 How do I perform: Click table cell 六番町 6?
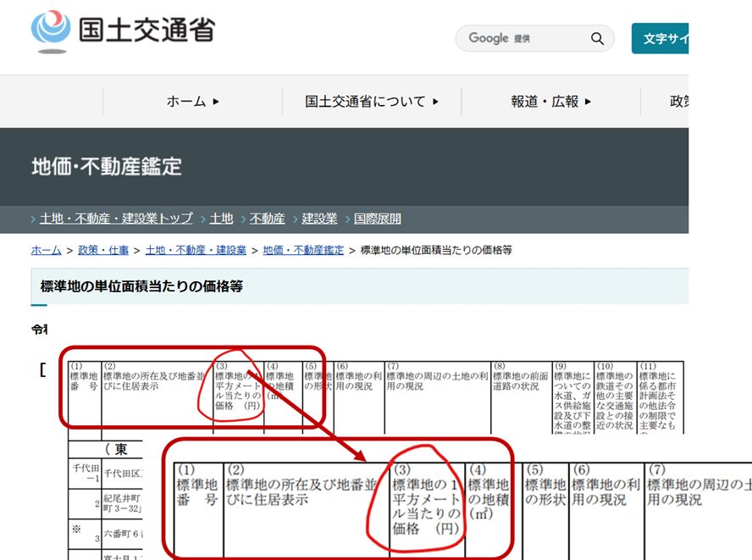(x=121, y=533)
